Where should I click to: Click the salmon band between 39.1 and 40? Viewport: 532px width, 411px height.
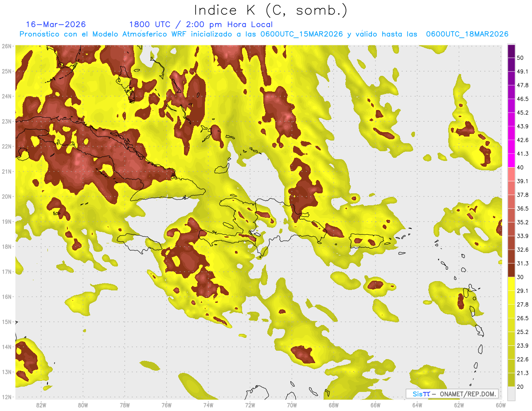[x=511, y=174]
